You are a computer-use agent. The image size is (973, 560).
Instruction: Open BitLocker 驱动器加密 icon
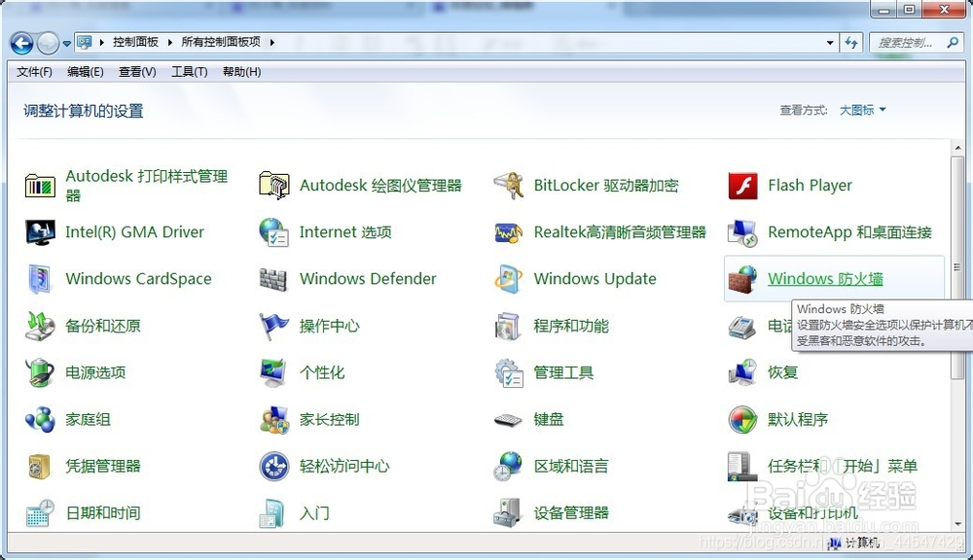pyautogui.click(x=509, y=186)
